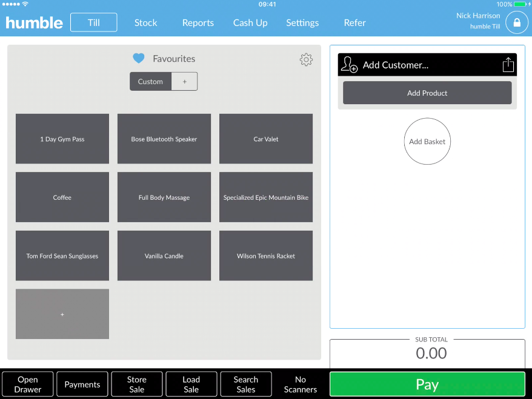This screenshot has height=399, width=532.
Task: Tap the empty plus tile to add favourite
Action: (x=62, y=314)
